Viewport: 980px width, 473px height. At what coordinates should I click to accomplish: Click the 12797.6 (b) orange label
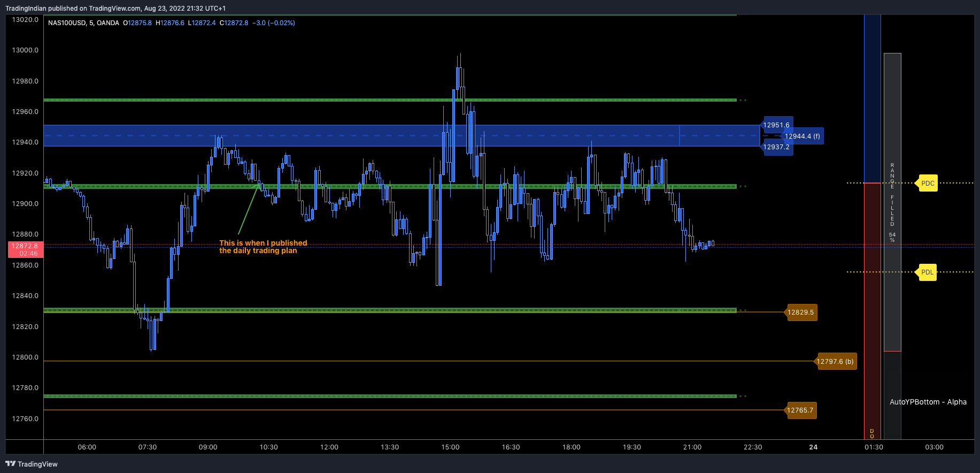click(835, 362)
